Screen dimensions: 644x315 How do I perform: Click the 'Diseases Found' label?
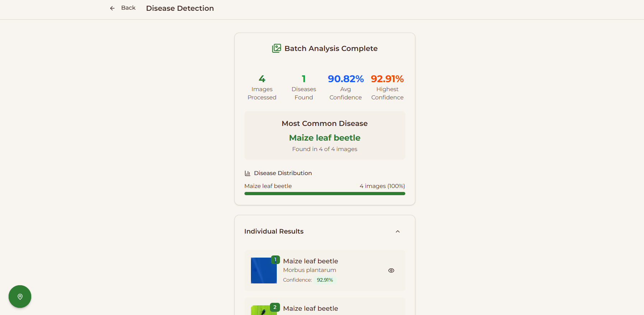[x=304, y=93]
